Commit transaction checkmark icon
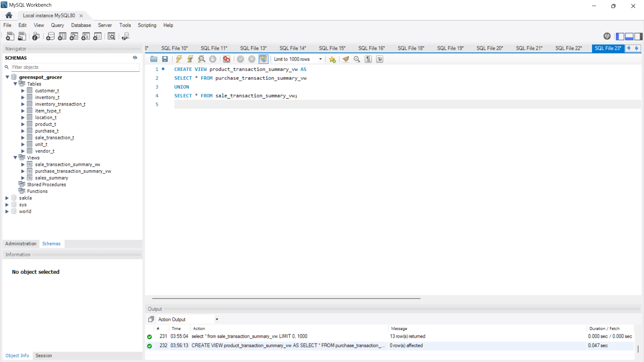This screenshot has height=362, width=644. click(x=240, y=59)
